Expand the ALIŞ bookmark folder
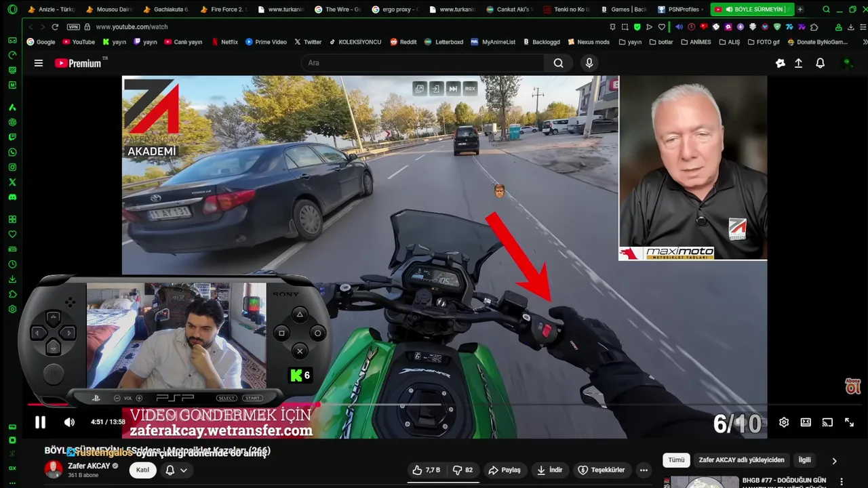Viewport: 868px width, 488px height. click(x=729, y=42)
